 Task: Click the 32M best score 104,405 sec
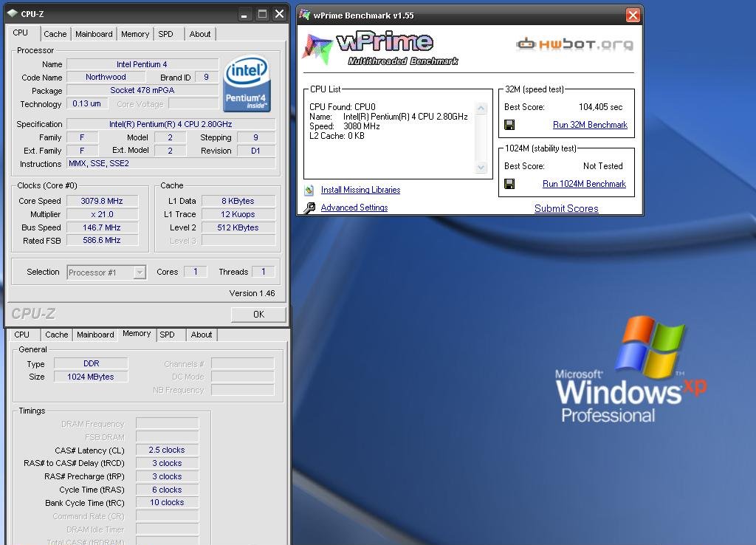[x=600, y=107]
